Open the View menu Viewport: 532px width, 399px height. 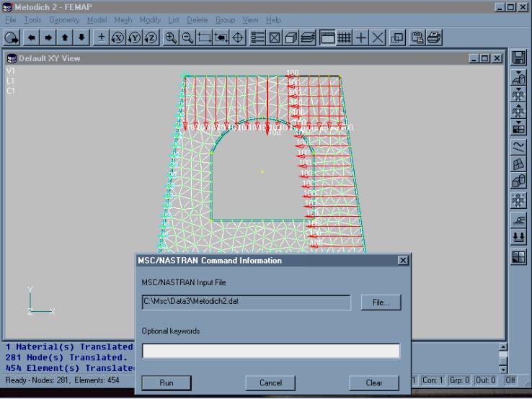250,20
